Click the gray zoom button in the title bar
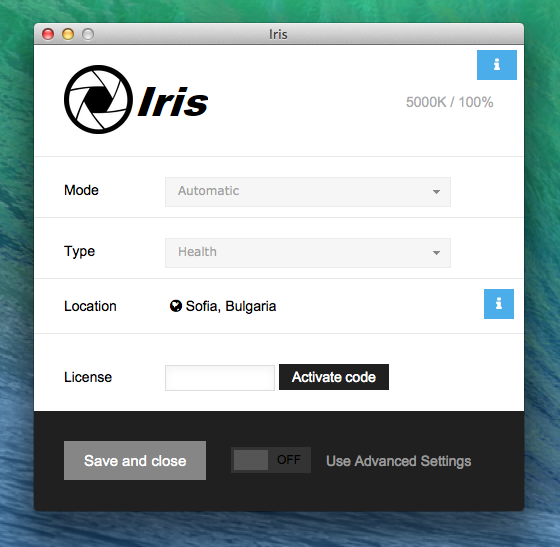 click(x=88, y=34)
